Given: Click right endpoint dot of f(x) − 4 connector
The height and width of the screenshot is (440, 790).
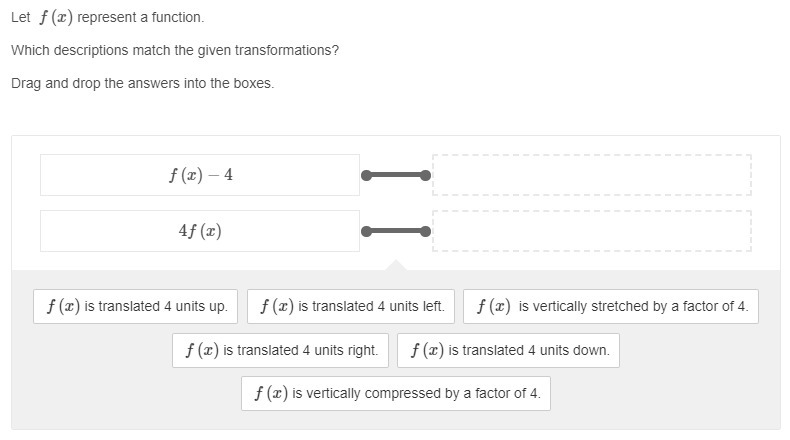Looking at the screenshot, I should [x=426, y=175].
